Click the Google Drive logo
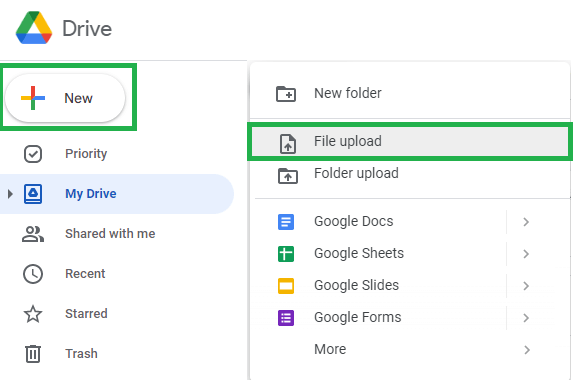The image size is (578, 380). (x=34, y=28)
